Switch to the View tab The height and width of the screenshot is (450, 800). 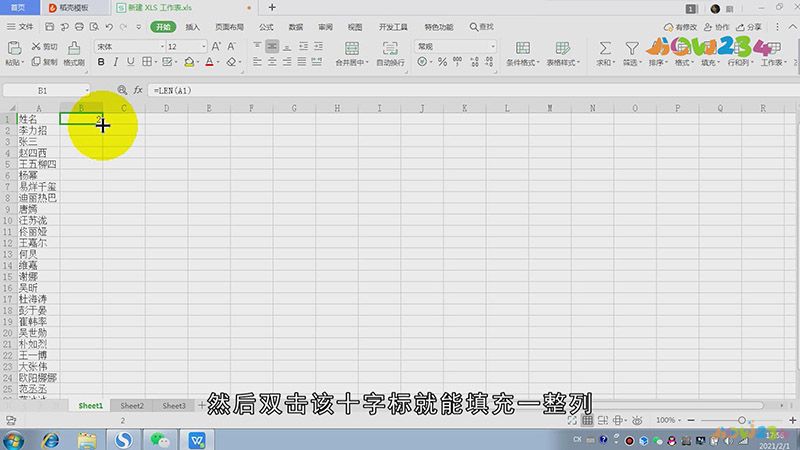355,27
